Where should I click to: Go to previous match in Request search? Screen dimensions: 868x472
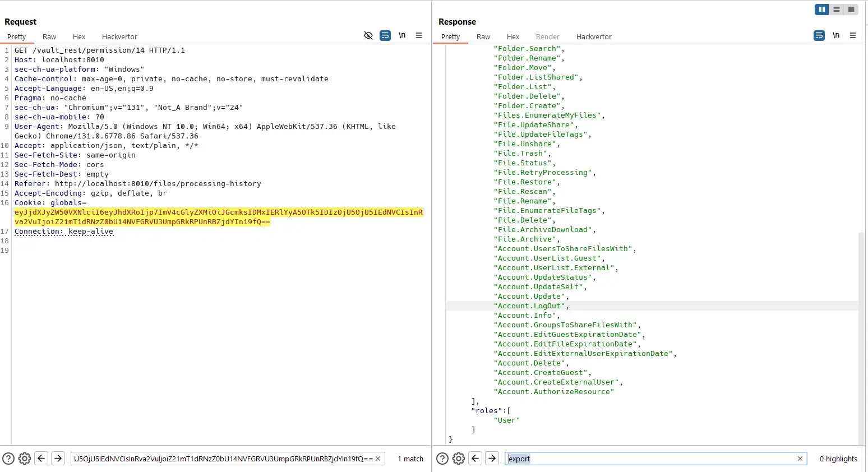coord(41,459)
